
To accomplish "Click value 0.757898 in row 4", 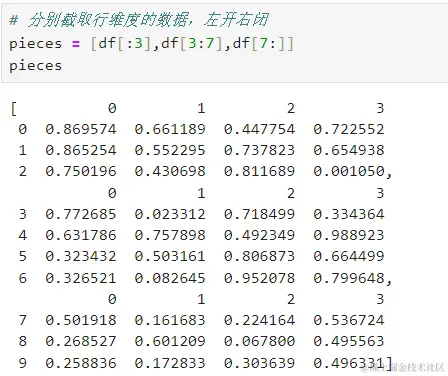I will coord(170,235).
